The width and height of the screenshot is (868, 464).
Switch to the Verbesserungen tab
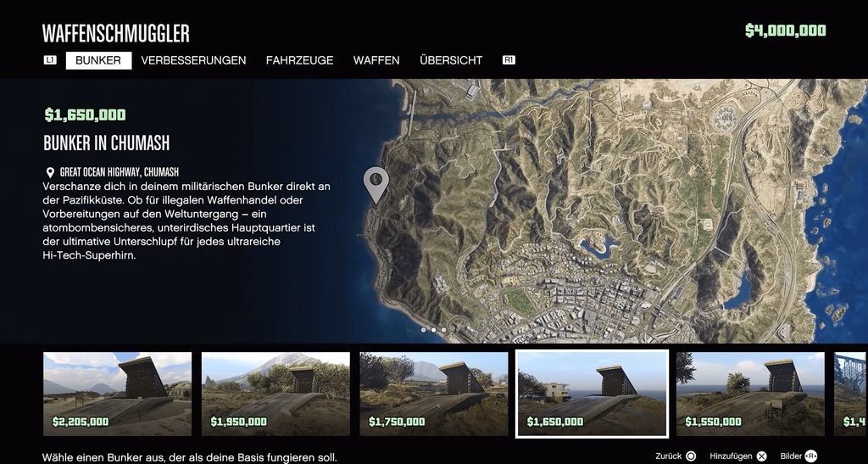(193, 60)
